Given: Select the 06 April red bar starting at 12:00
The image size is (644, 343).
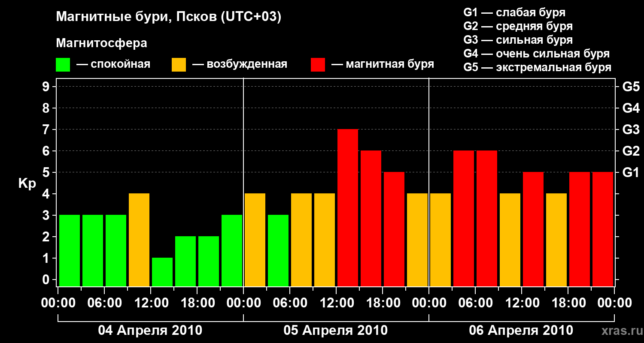Looking at the screenshot, I should click(533, 229).
